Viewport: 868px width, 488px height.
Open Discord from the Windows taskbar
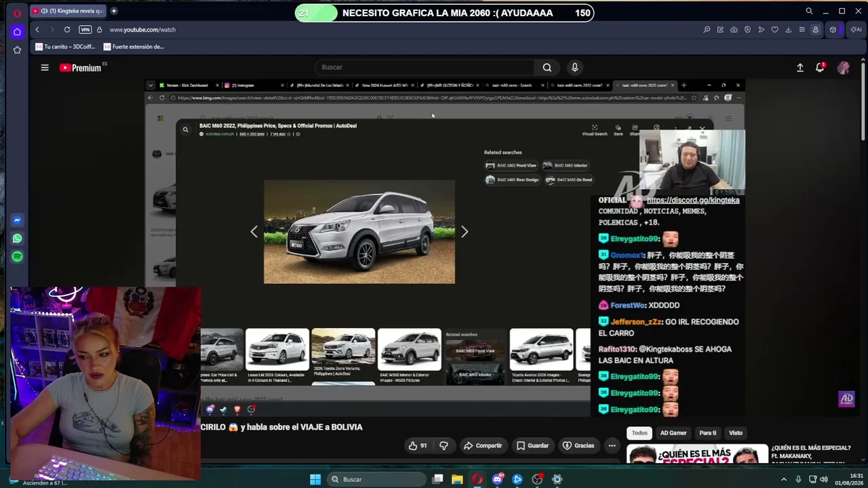pos(498,479)
